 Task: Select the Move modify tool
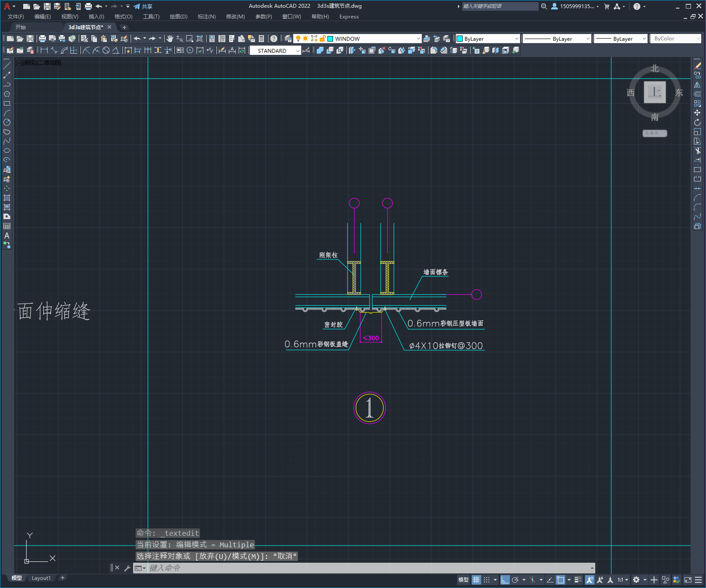point(697,113)
